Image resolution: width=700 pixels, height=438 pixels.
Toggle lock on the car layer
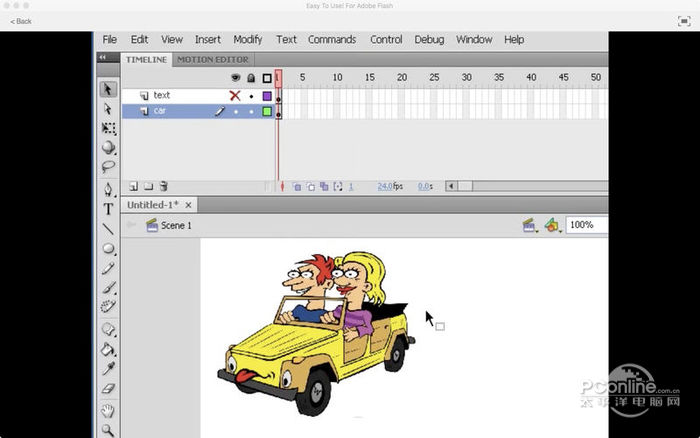(251, 112)
